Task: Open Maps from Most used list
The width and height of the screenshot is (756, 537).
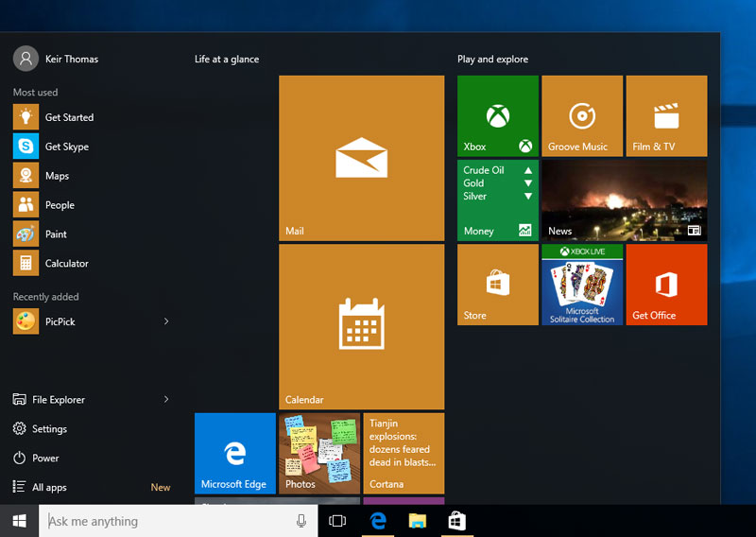Action: pyautogui.click(x=92, y=176)
